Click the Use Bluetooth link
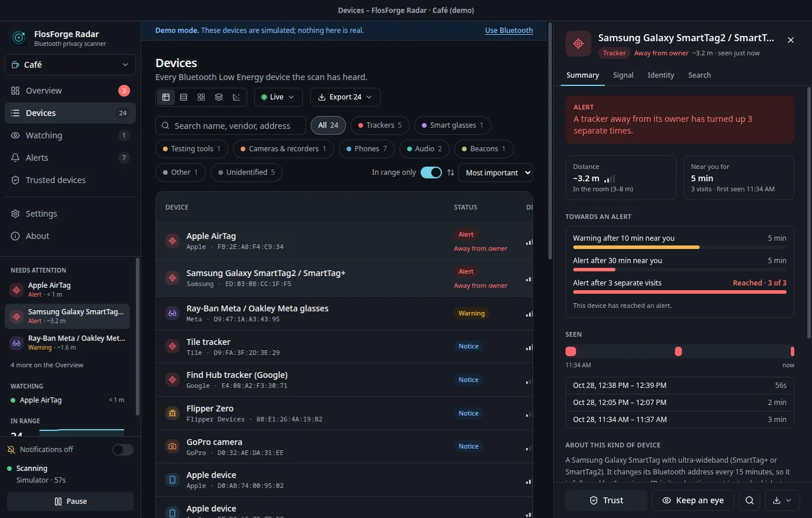This screenshot has height=518, width=812. (x=509, y=31)
